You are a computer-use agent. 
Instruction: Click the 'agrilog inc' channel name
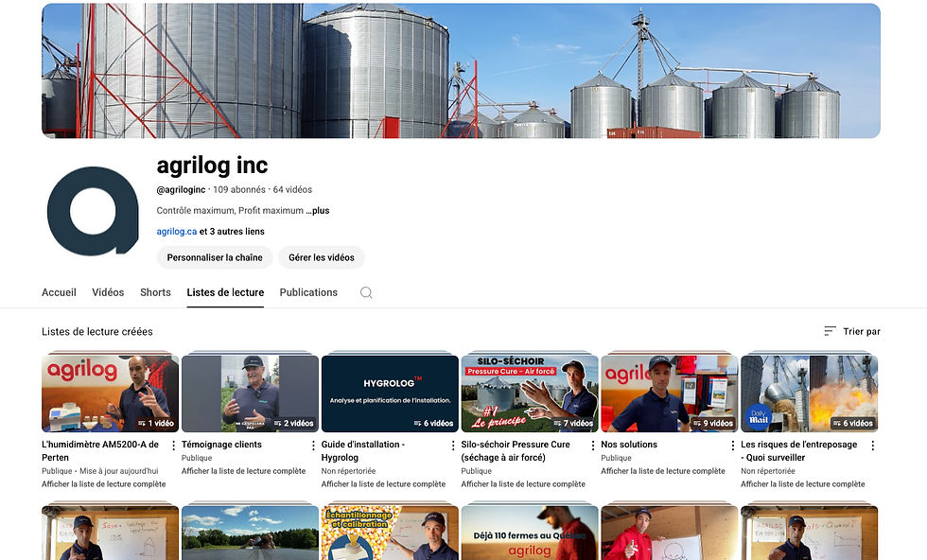212,166
